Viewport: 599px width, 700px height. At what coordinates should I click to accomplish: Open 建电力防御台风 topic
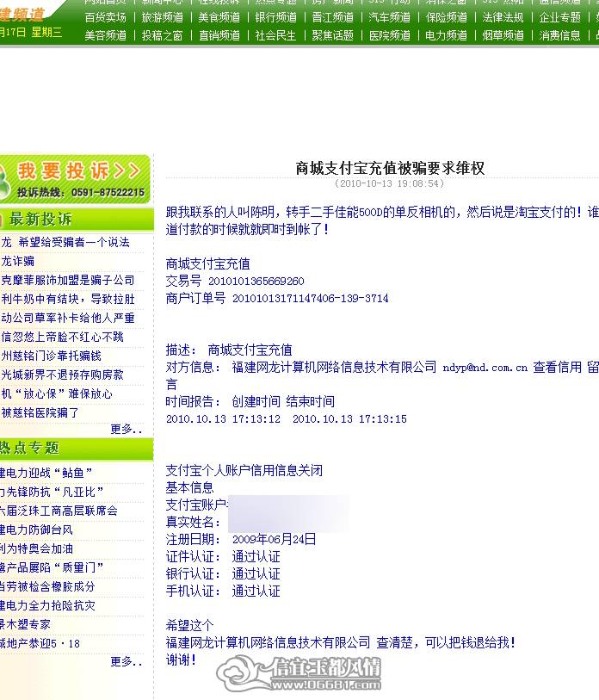pyautogui.click(x=36, y=530)
